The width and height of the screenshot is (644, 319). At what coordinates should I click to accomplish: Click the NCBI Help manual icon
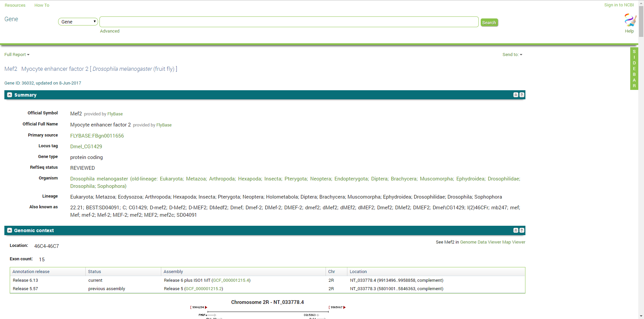pos(630,20)
